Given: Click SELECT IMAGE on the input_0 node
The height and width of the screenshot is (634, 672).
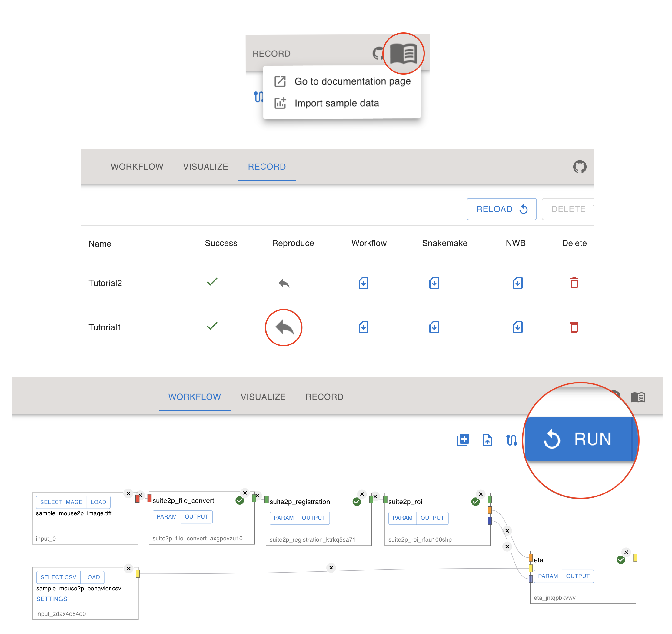Looking at the screenshot, I should point(61,502).
